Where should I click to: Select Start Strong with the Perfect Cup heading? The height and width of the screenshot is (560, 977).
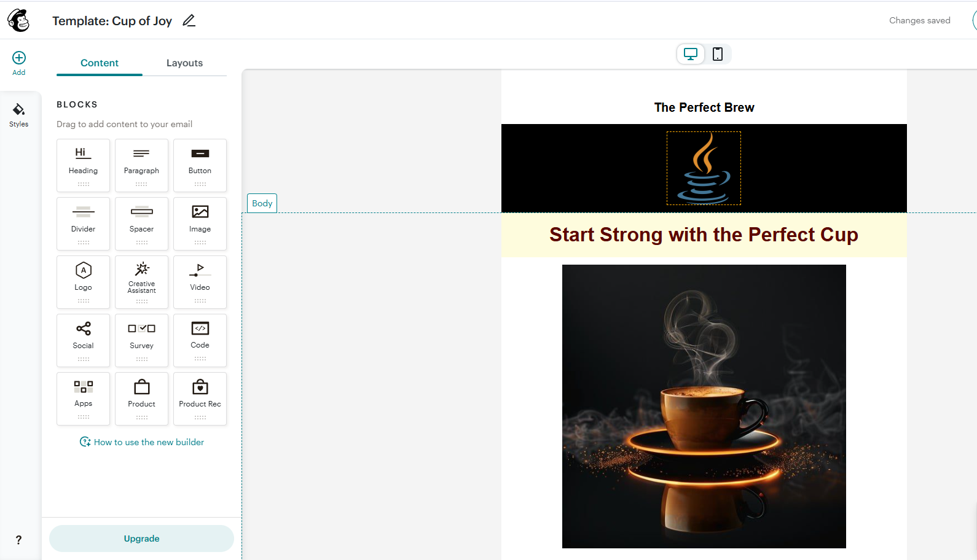[704, 235]
